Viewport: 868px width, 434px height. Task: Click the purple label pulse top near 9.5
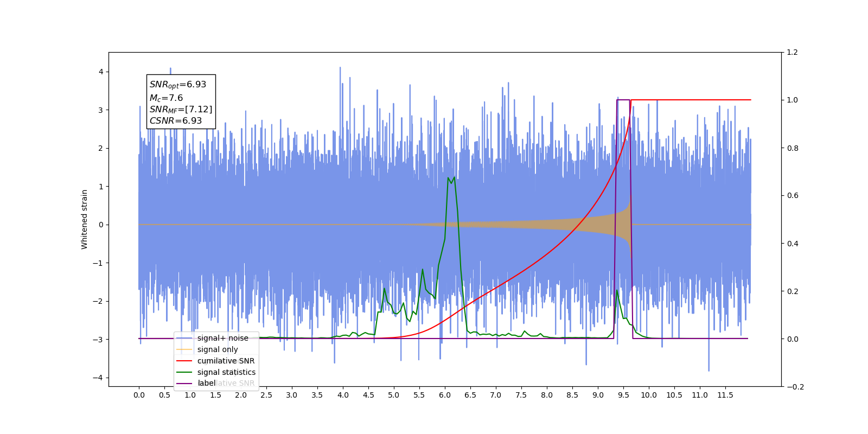(623, 100)
